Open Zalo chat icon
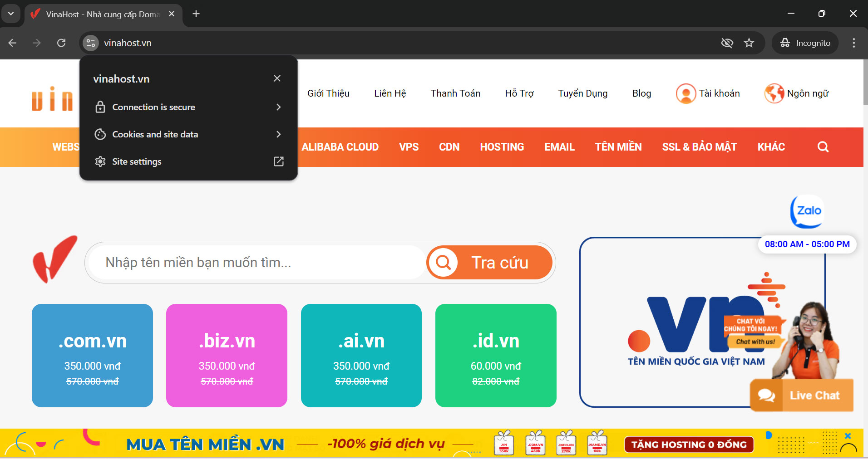 (x=808, y=211)
